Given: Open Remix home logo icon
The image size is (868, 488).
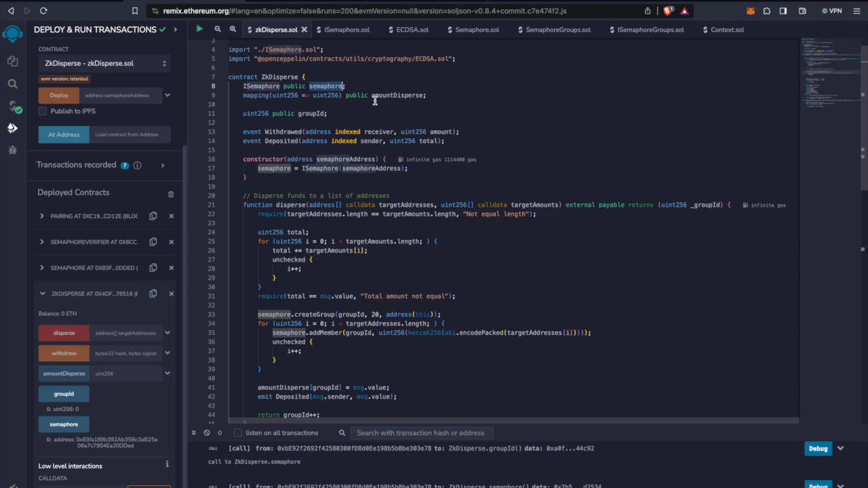Looking at the screenshot, I should point(12,34).
